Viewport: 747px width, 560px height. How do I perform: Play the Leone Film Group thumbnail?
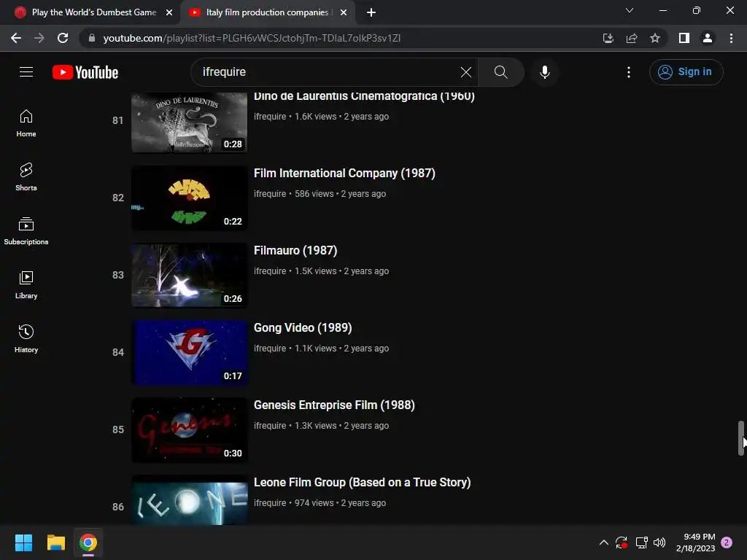pos(189,500)
